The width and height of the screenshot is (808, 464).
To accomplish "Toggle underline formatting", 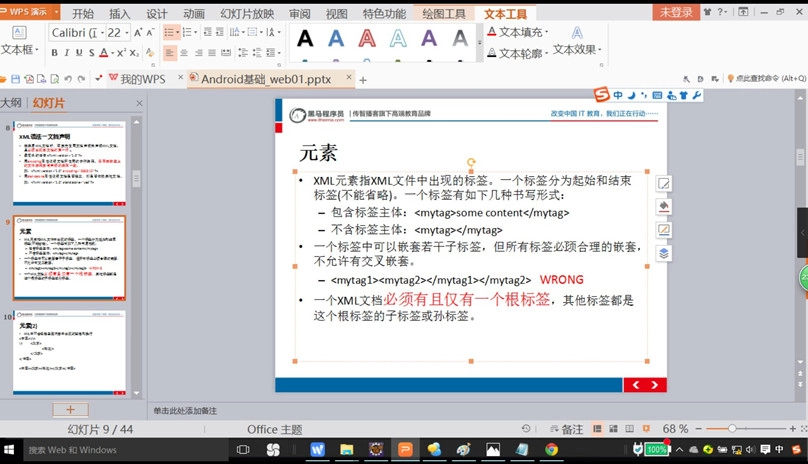I will coord(79,53).
